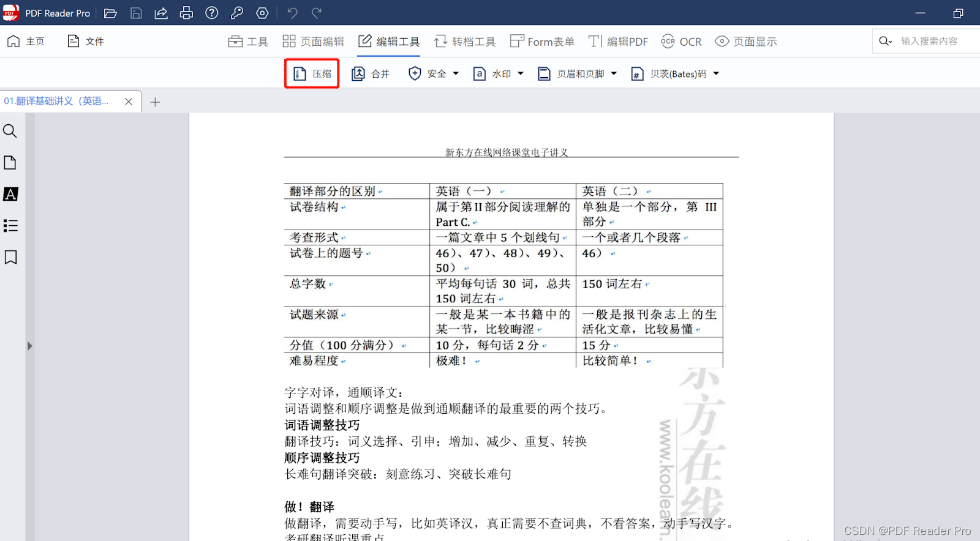
Task: Open the OCR tab
Action: pyautogui.click(x=681, y=42)
